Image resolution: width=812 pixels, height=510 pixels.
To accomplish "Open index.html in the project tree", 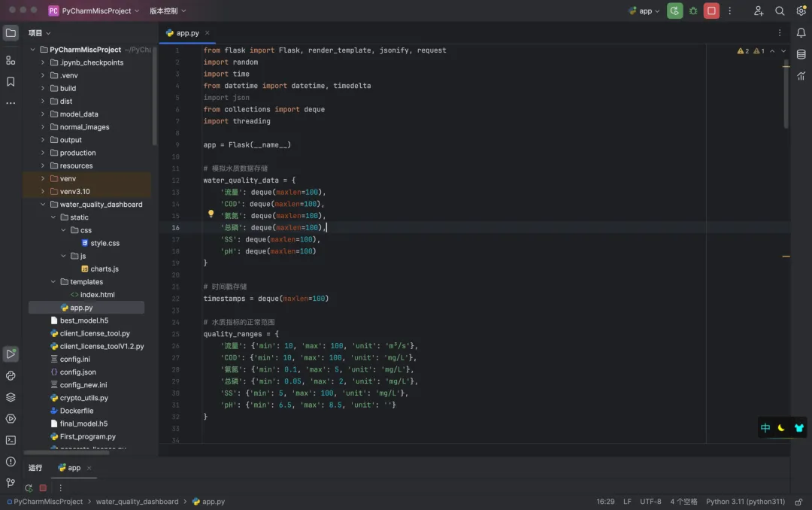I will (97, 295).
